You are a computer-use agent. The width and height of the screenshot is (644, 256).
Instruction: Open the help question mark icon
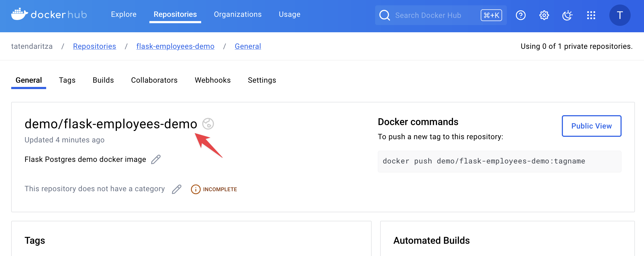520,15
